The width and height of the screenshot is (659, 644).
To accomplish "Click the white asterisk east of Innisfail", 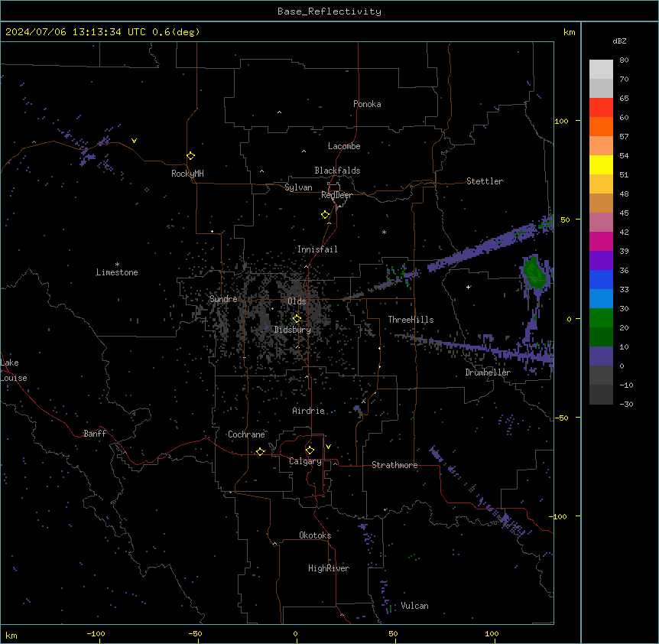I will [384, 232].
